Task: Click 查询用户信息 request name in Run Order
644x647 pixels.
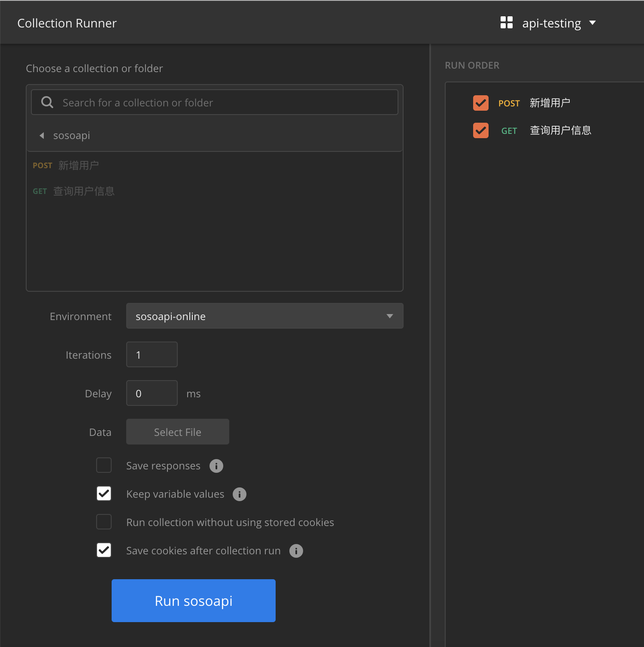Action: coord(561,130)
